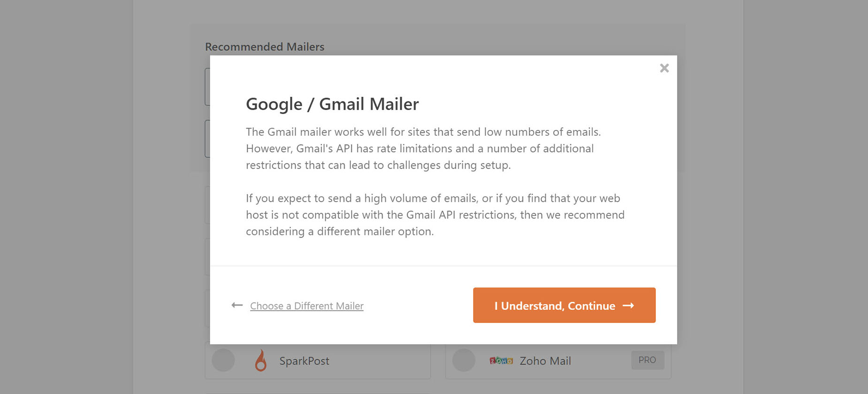Click the visible edge of the second recommended mailer card
The image size is (868, 394).
(207, 139)
